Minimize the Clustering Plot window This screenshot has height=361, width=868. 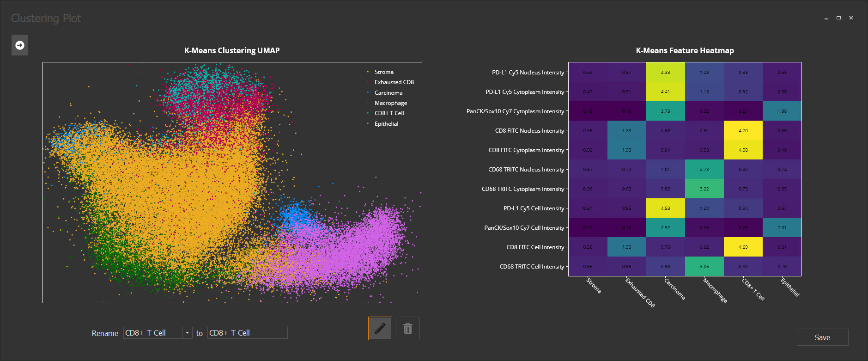click(826, 18)
